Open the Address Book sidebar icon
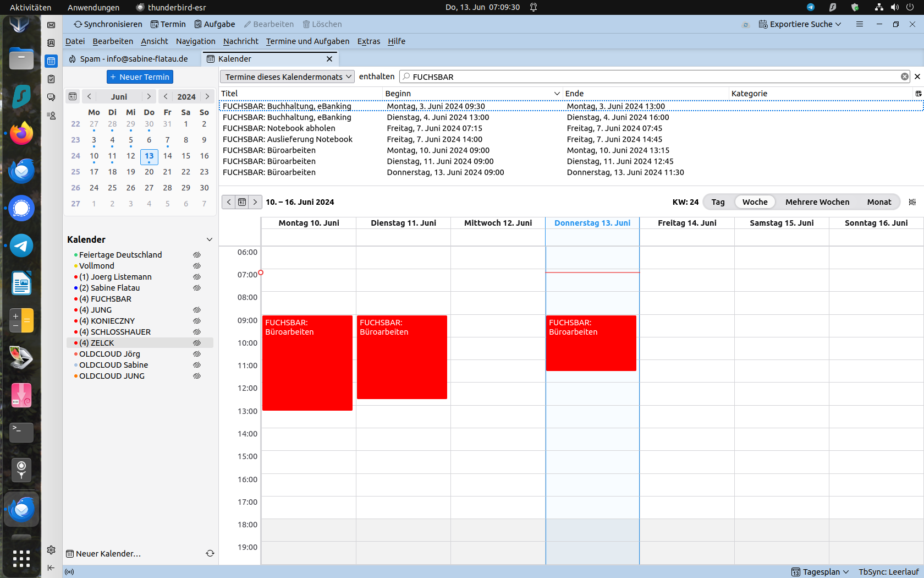Image resolution: width=924 pixels, height=578 pixels. point(51,43)
